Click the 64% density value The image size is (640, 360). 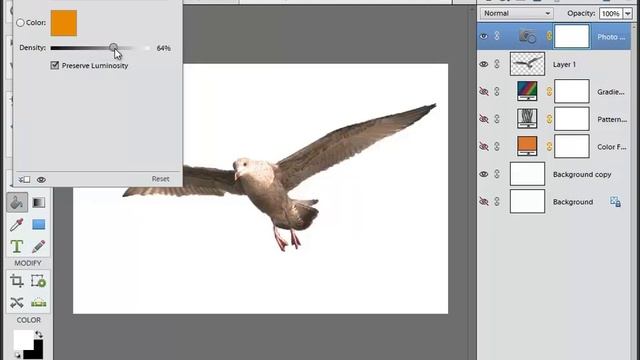click(163, 48)
